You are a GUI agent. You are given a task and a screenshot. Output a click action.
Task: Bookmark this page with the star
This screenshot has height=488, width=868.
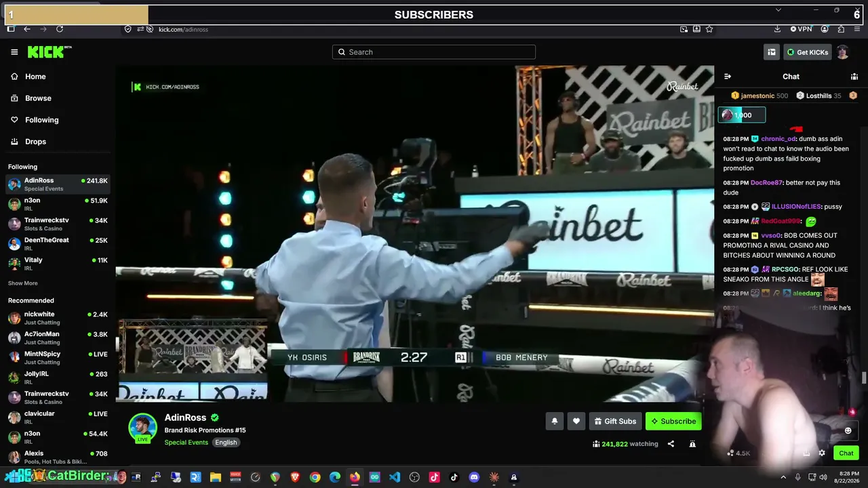[709, 29]
